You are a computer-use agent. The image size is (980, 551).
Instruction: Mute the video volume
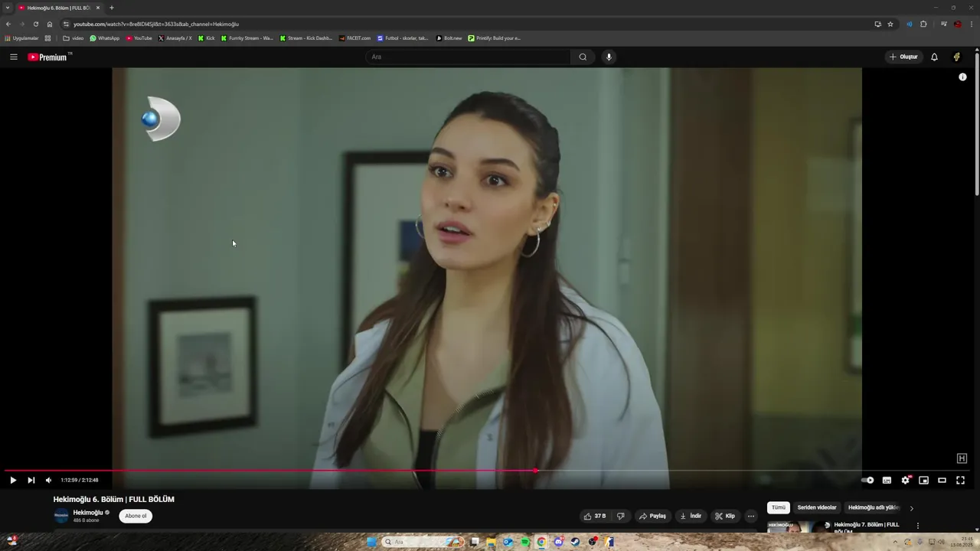click(x=48, y=480)
